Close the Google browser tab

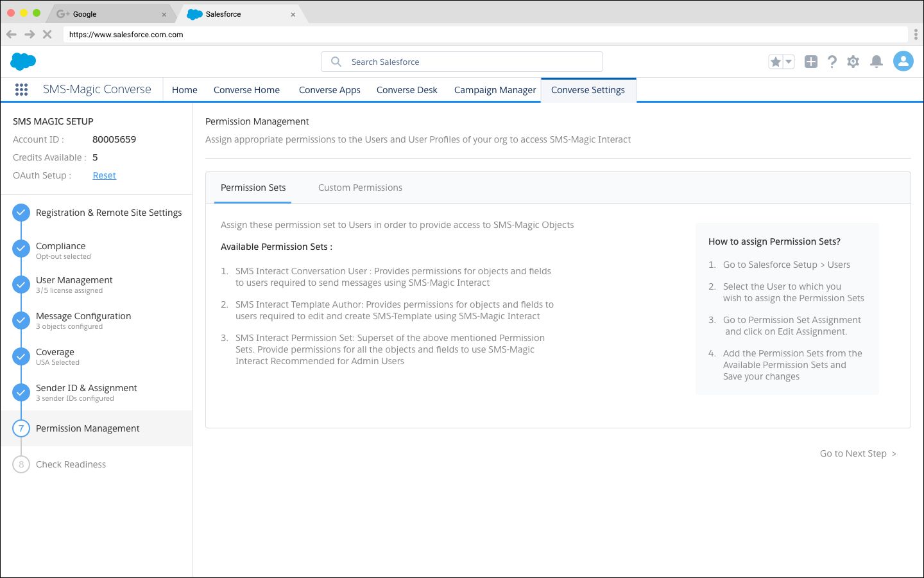pos(164,14)
